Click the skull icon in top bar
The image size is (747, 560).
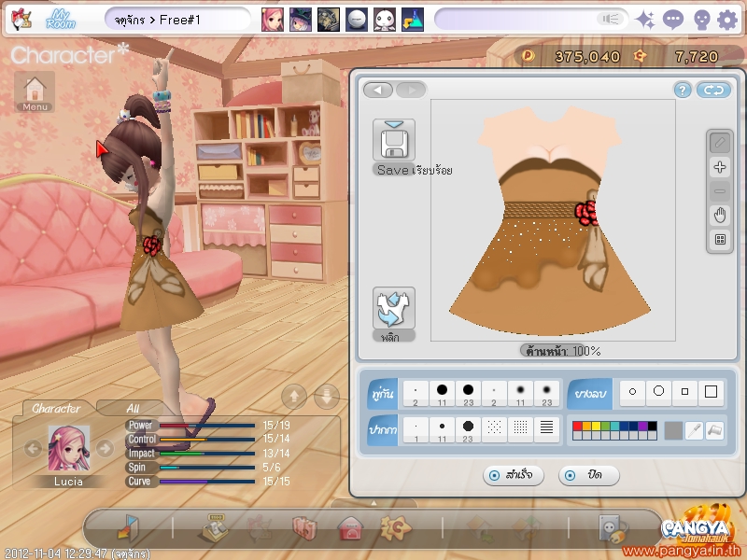701,20
